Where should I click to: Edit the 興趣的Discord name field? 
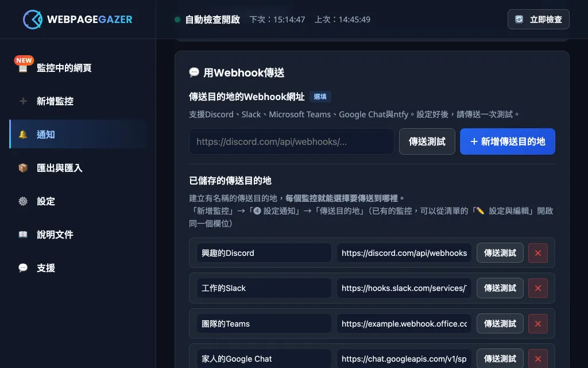click(264, 253)
